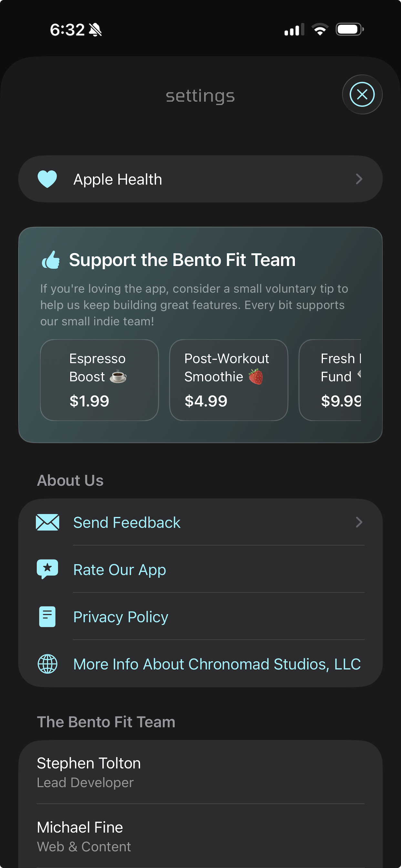
Task: Choose Espresso Boost $1.99 tip
Action: (x=99, y=380)
